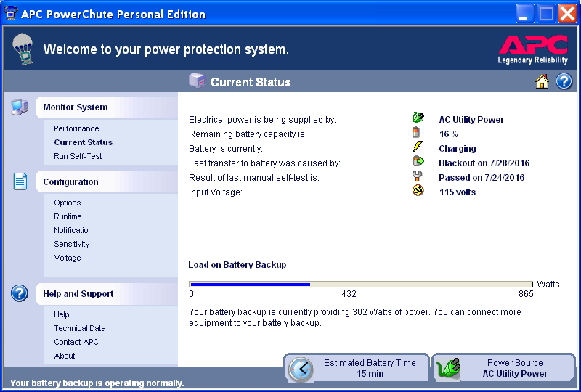This screenshot has width=581, height=392.
Task: Click the Home icon in the header bar
Action: click(542, 82)
